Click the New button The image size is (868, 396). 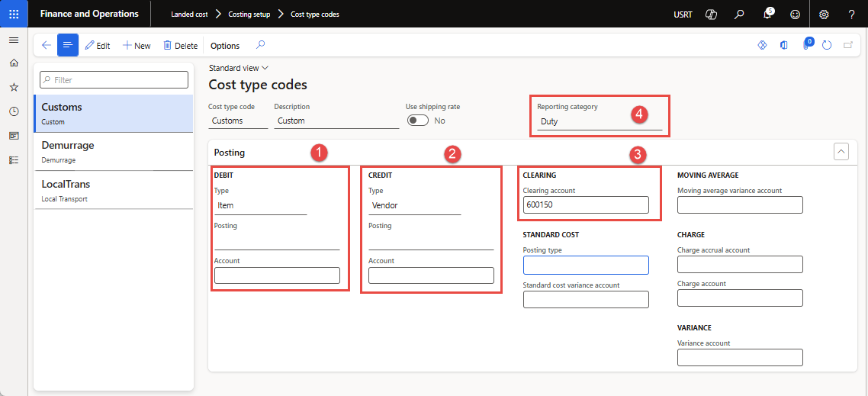[137, 46]
